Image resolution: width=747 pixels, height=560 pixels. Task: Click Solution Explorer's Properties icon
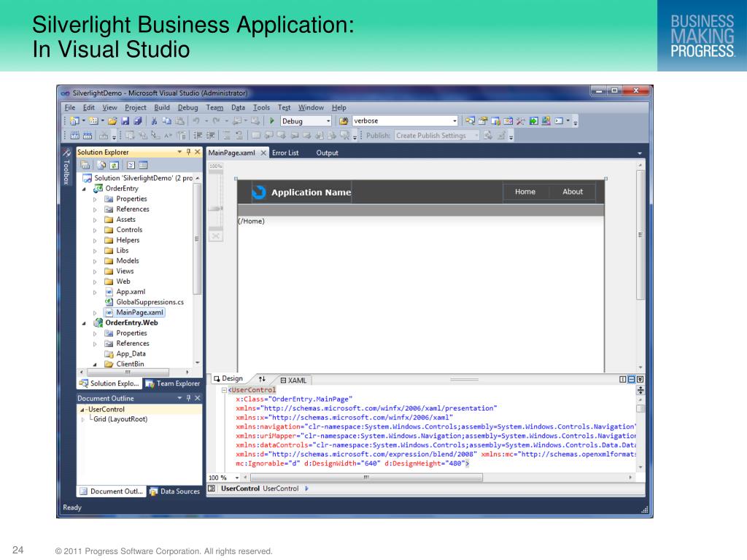click(x=85, y=166)
